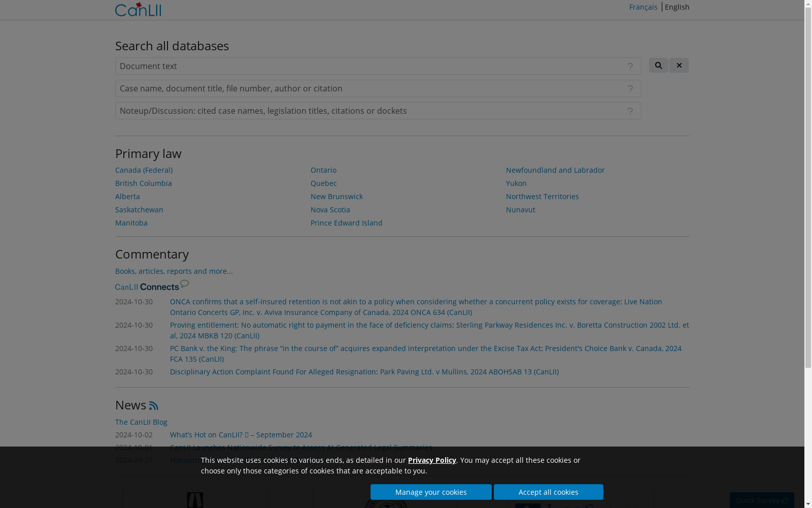
Task: Open the ONCA self-insured retention article
Action: pyautogui.click(x=395, y=302)
